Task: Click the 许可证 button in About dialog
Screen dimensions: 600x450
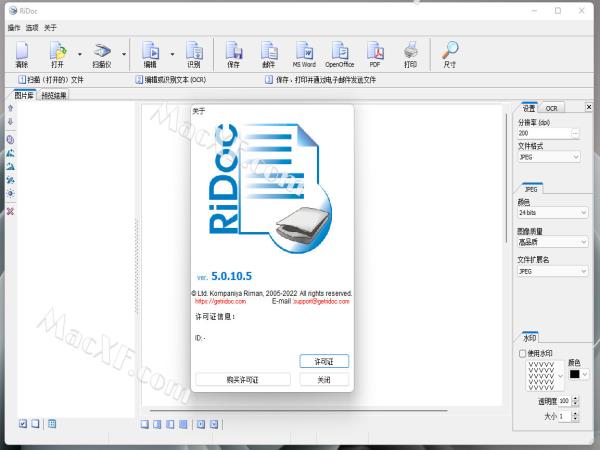Action: (324, 361)
